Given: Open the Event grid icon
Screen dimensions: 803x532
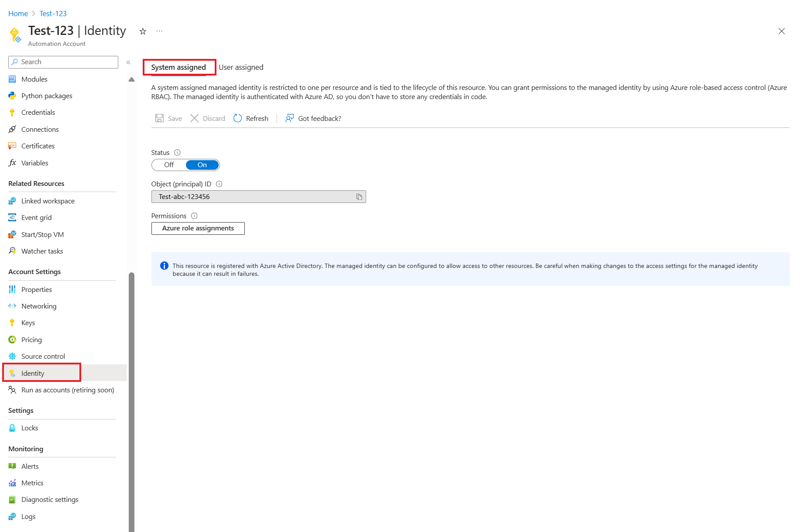Looking at the screenshot, I should click(x=12, y=217).
